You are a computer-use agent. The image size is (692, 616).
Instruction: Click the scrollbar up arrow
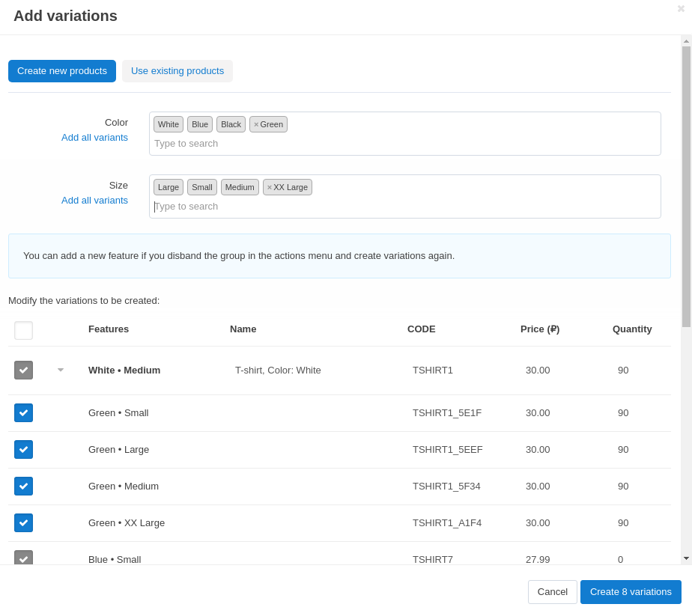tap(686, 41)
